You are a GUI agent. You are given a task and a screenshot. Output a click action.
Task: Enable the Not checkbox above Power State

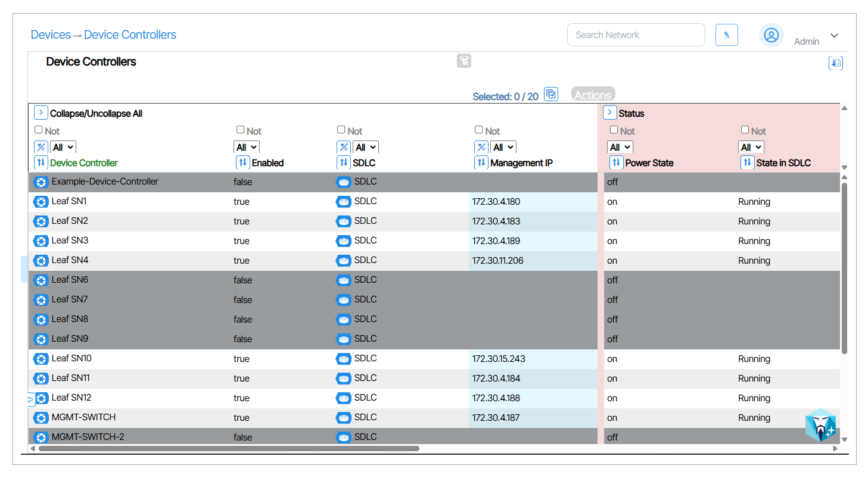coord(614,130)
